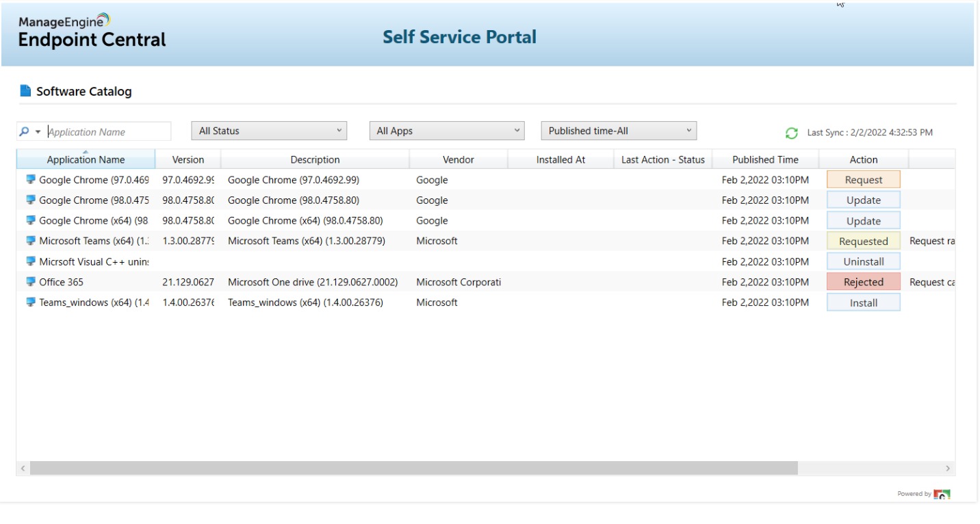The image size is (980, 524).
Task: Click description "Microsoft One drive (21.129.0627.0002)"
Action: pyautogui.click(x=313, y=282)
